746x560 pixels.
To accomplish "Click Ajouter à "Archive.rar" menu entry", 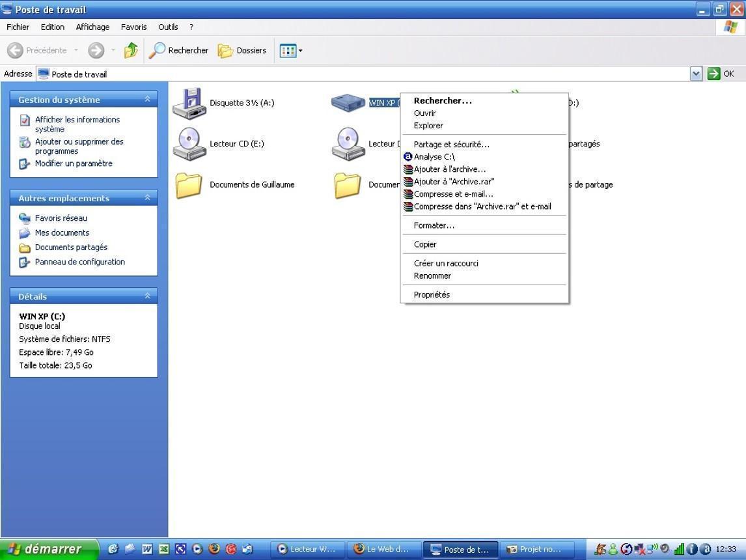I will (x=454, y=182).
